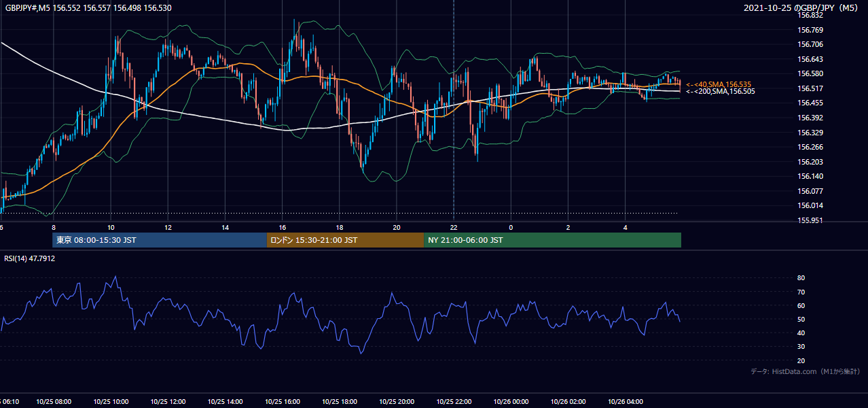The image size is (868, 408).
Task: Click the 10/25 08:00 time axis label
Action: (x=54, y=402)
